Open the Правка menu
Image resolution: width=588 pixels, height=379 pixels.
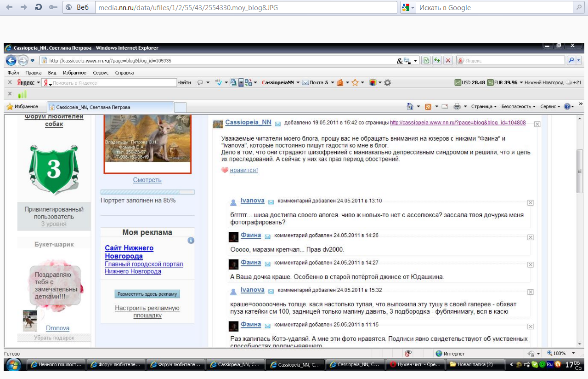(x=34, y=73)
